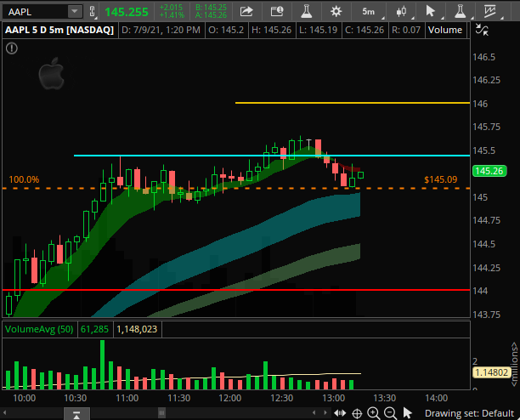This screenshot has width=520, height=420.
Task: Click the zoom in magnifier icon
Action: click(x=373, y=413)
